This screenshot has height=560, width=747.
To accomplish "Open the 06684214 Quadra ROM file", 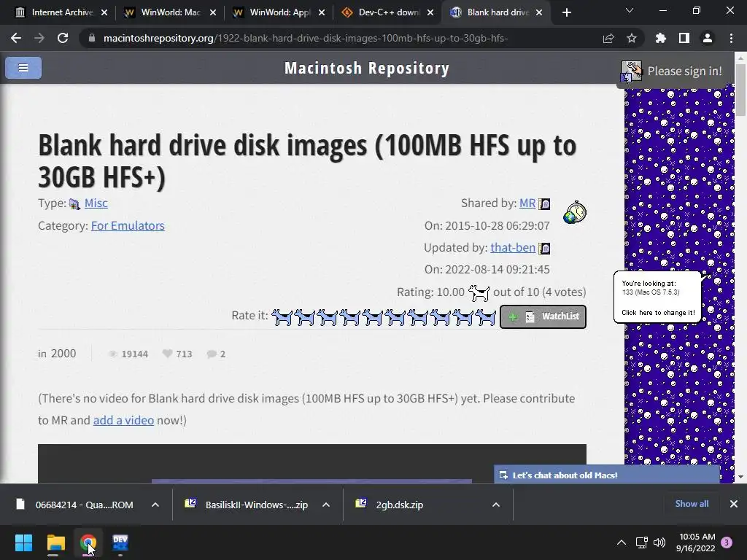I will click(x=85, y=505).
